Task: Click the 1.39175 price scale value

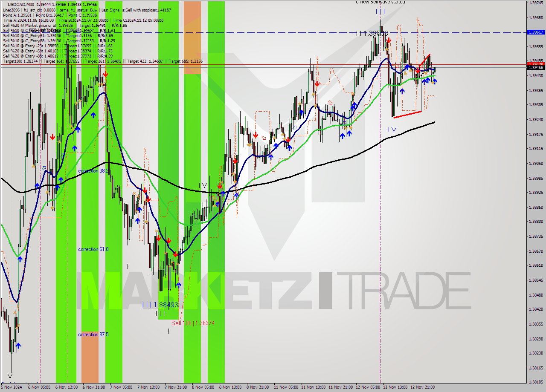Action: (x=536, y=134)
